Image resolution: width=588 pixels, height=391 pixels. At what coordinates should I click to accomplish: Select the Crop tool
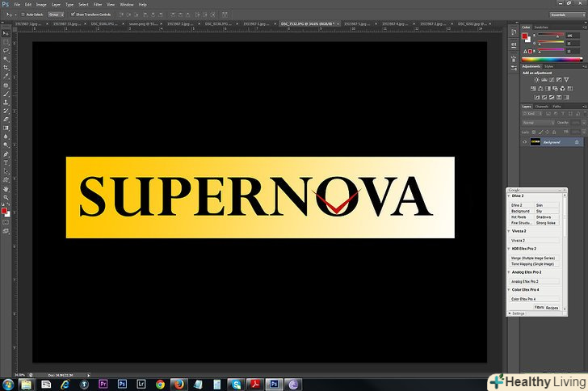click(6, 68)
